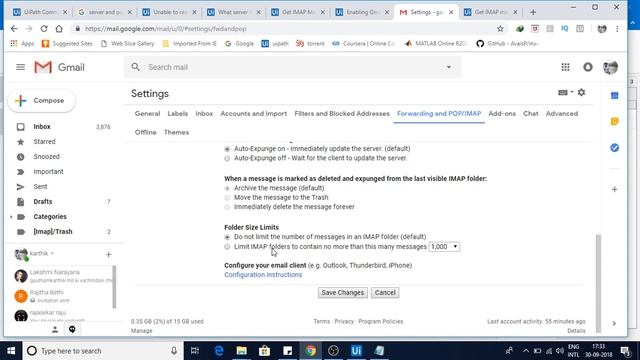
Task: Open the notifications bell icon
Action: click(588, 67)
